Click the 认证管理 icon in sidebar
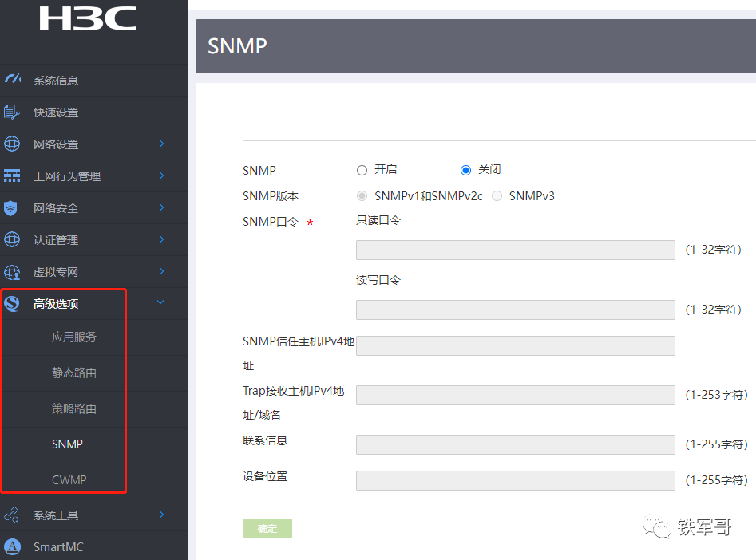 [x=12, y=240]
